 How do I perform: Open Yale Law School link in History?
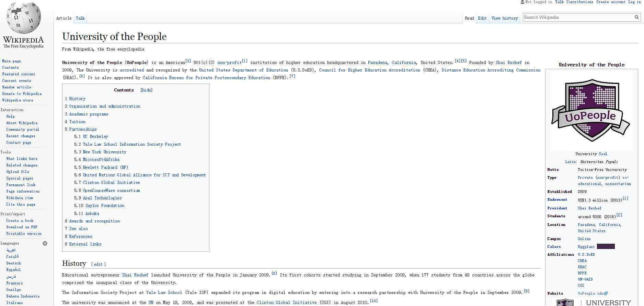point(164,293)
